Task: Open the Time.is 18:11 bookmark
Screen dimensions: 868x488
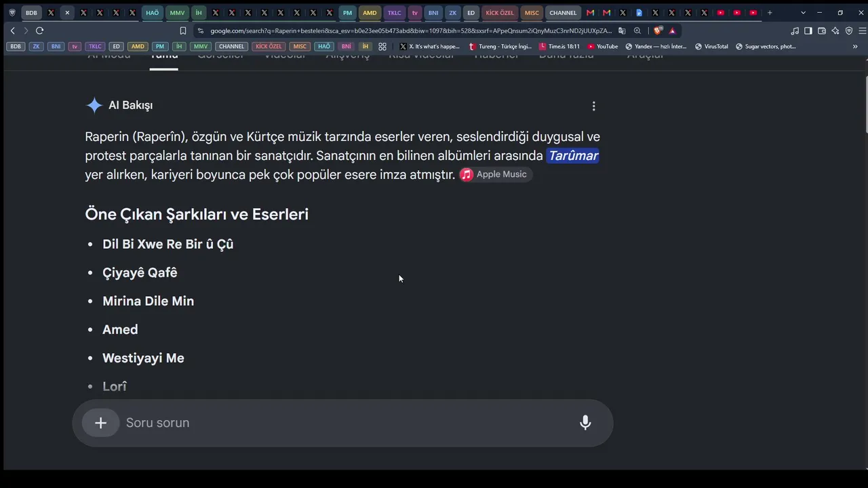Action: 559,47
